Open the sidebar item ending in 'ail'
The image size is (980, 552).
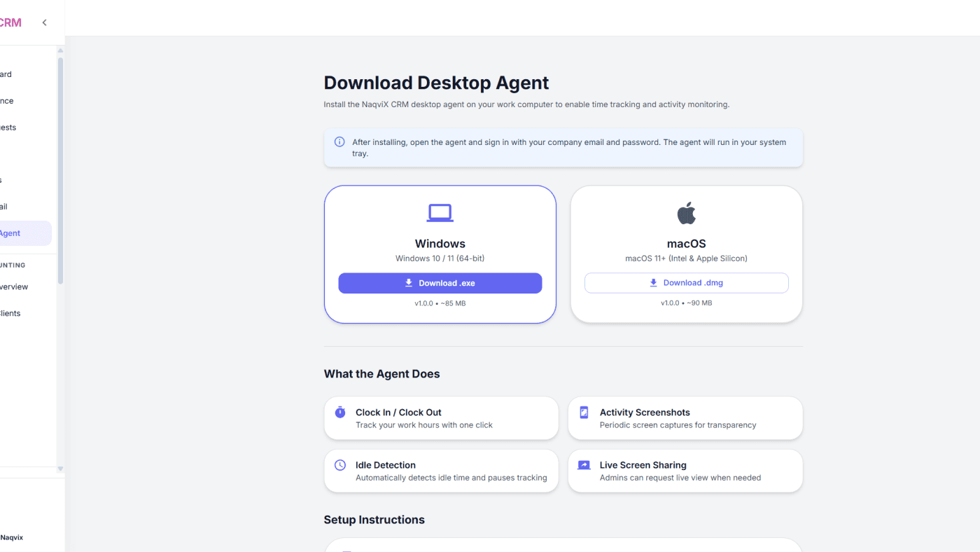pyautogui.click(x=4, y=207)
